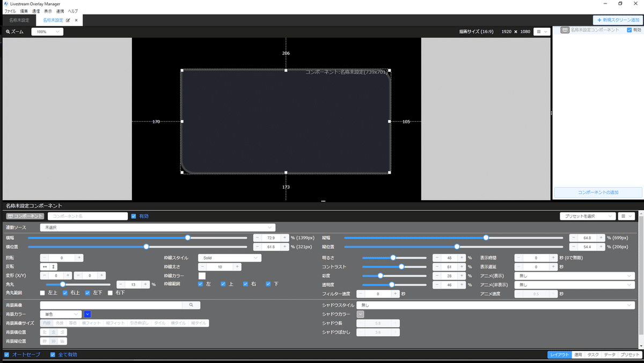Uncheck the 右 border range checkbox
644x363 pixels.
(x=246, y=284)
